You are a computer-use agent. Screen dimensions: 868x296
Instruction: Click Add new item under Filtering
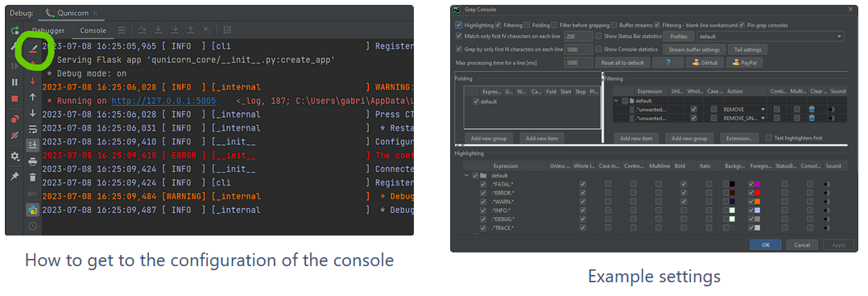pyautogui.click(x=637, y=138)
